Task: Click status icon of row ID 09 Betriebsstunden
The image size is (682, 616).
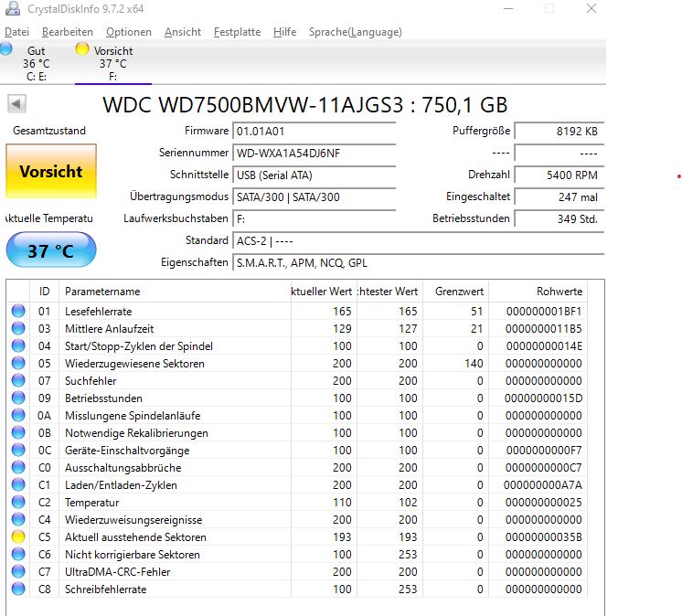Action: pyautogui.click(x=18, y=398)
